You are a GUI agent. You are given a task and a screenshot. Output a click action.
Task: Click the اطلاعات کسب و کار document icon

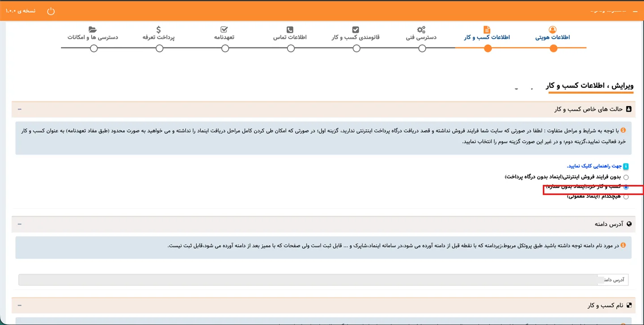click(x=487, y=30)
